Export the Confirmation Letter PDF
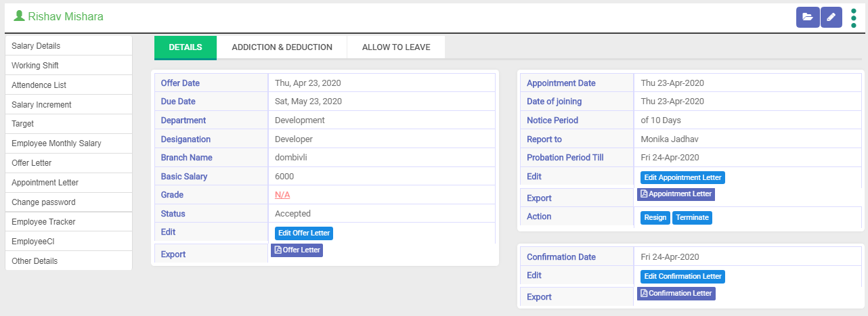This screenshot has width=868, height=316. pos(676,294)
